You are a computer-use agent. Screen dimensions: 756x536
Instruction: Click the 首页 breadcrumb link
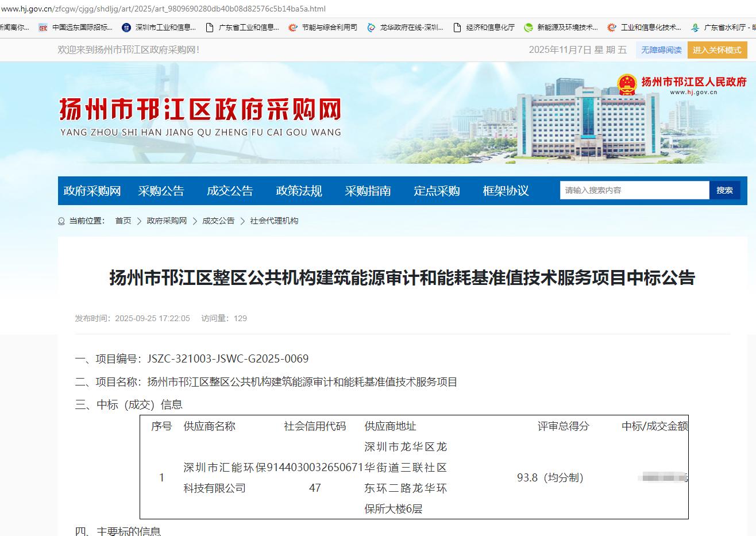coord(123,221)
